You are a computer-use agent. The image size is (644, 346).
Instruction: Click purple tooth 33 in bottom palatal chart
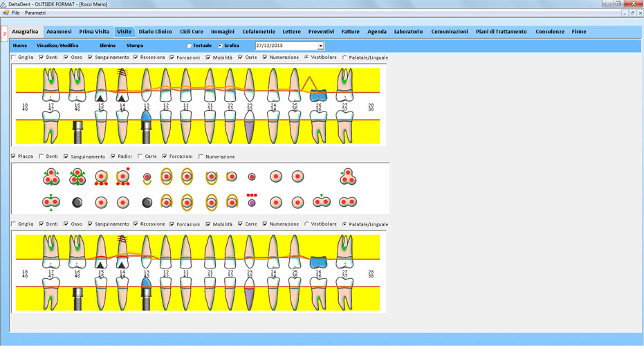click(x=249, y=294)
